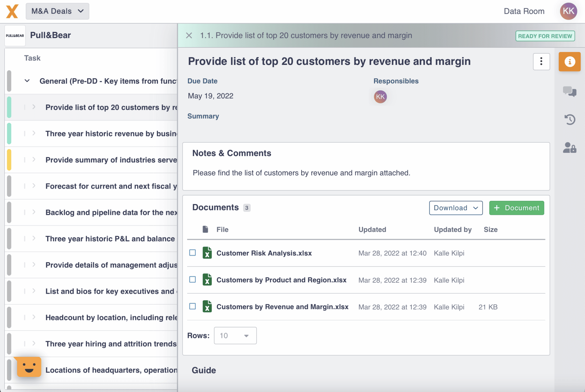585x392 pixels.
Task: Open Customers by Revenue and Margin.xlsx file
Action: [x=282, y=307]
